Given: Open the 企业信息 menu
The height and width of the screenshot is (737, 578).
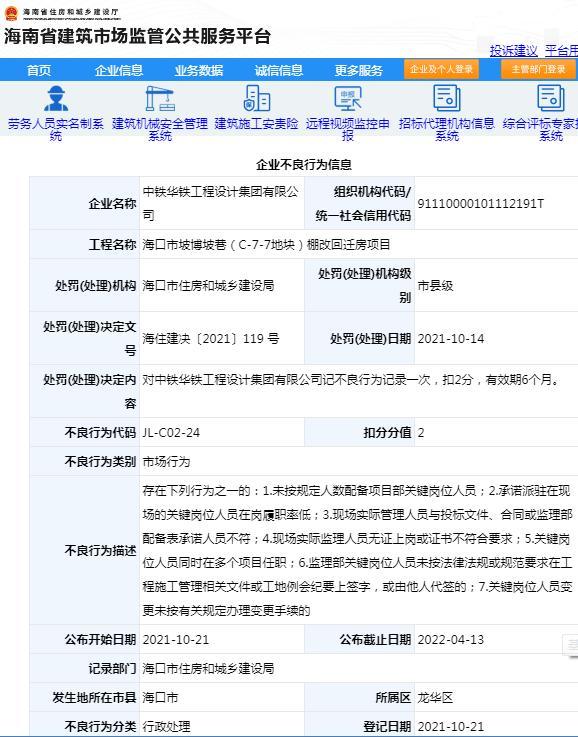Looking at the screenshot, I should [x=118, y=70].
